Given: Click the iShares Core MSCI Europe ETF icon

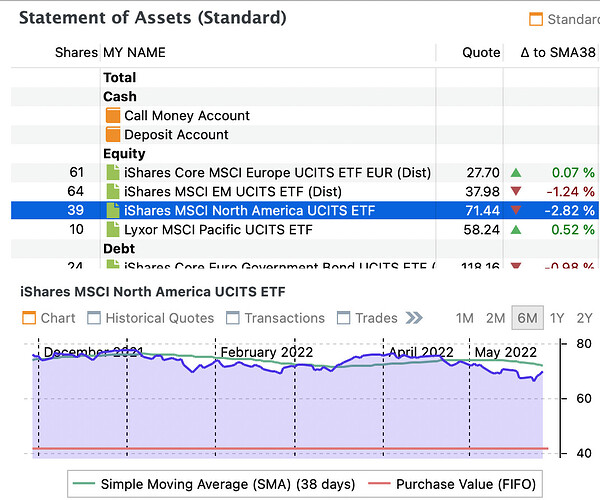Looking at the screenshot, I should (112, 173).
